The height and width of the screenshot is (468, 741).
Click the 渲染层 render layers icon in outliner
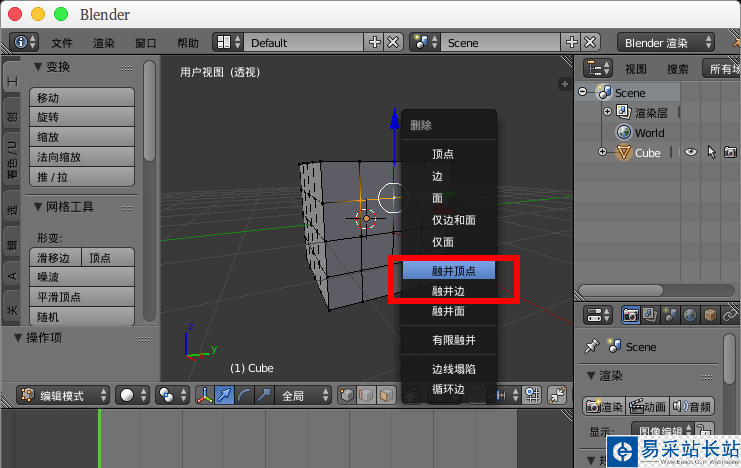(x=624, y=112)
